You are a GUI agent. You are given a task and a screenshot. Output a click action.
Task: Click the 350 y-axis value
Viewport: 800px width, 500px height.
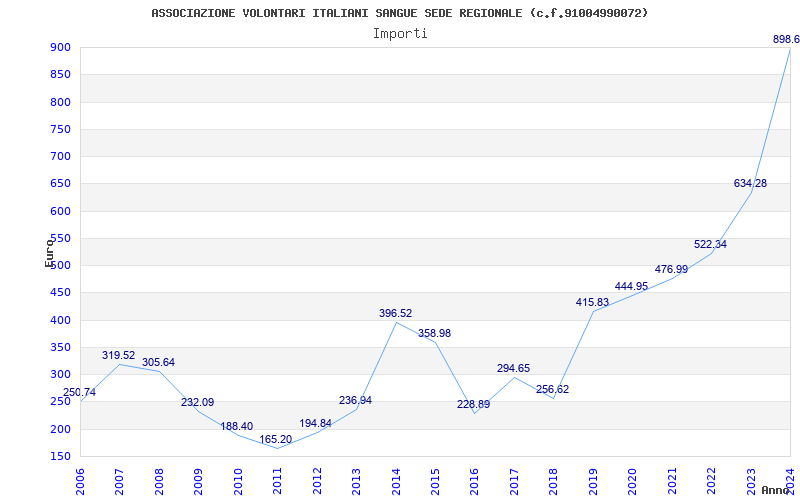point(60,347)
